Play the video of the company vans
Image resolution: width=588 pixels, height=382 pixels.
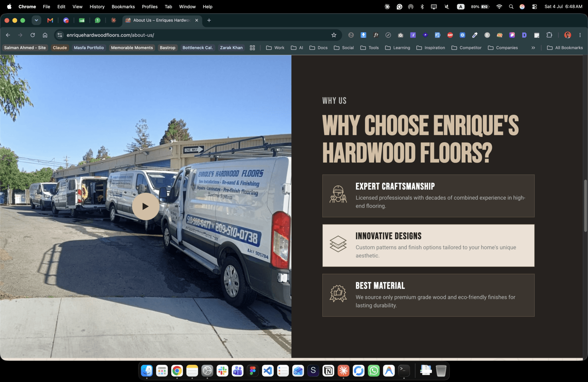146,206
